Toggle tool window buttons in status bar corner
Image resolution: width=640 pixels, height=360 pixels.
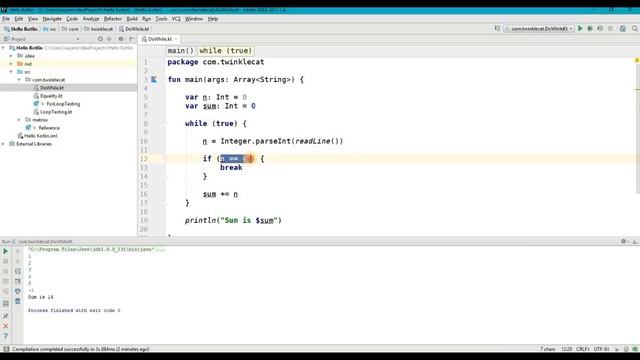coord(6,349)
